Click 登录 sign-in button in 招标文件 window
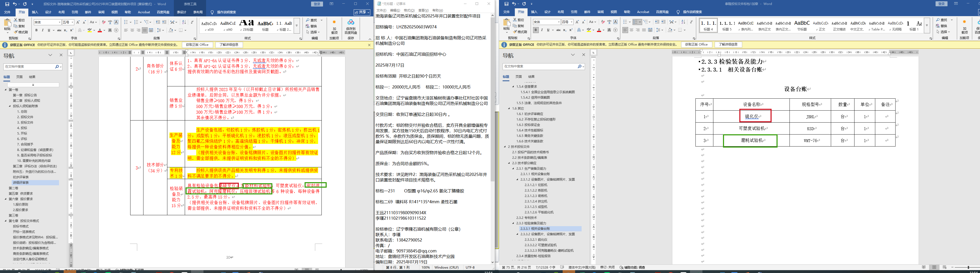This screenshot has width=980, height=273. [x=317, y=4]
